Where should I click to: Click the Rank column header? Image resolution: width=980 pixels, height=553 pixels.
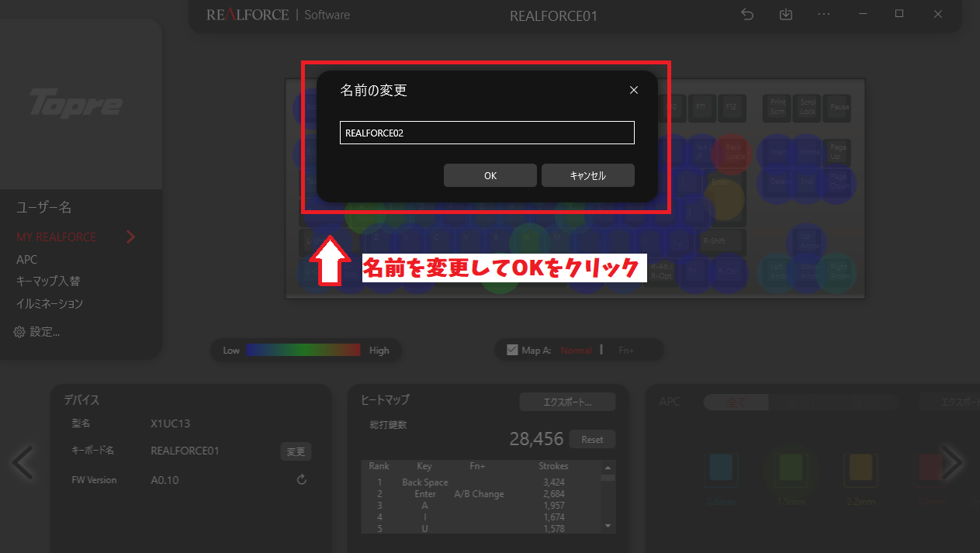(379, 466)
